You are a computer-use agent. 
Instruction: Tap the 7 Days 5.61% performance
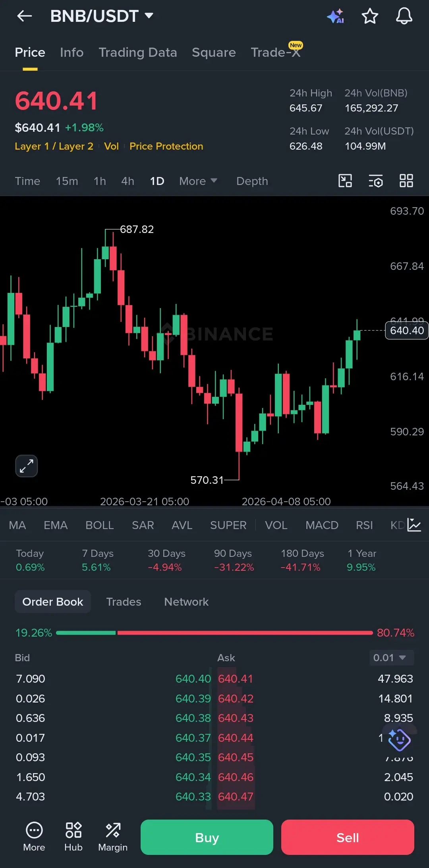pyautogui.click(x=98, y=560)
